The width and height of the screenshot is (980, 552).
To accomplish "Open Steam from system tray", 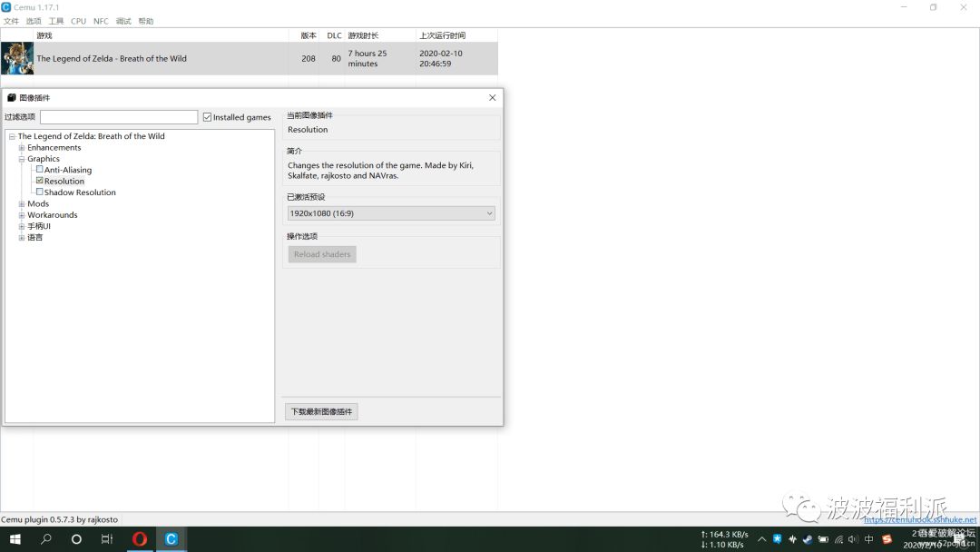I will tap(808, 539).
